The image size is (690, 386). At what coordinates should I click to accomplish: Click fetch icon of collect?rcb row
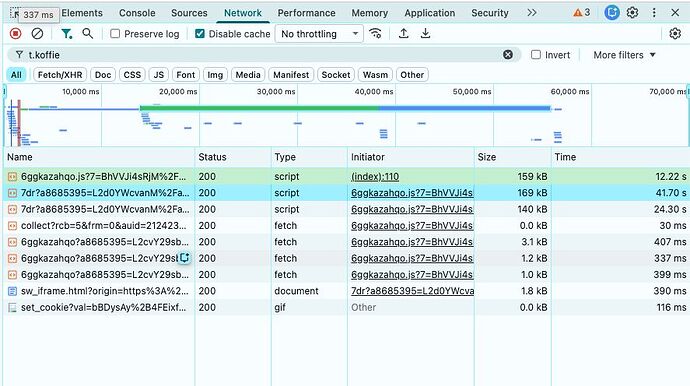click(12, 226)
